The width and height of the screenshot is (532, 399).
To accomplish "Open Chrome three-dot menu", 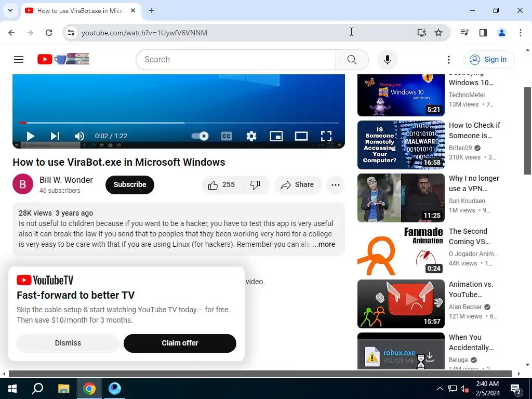I will (521, 33).
